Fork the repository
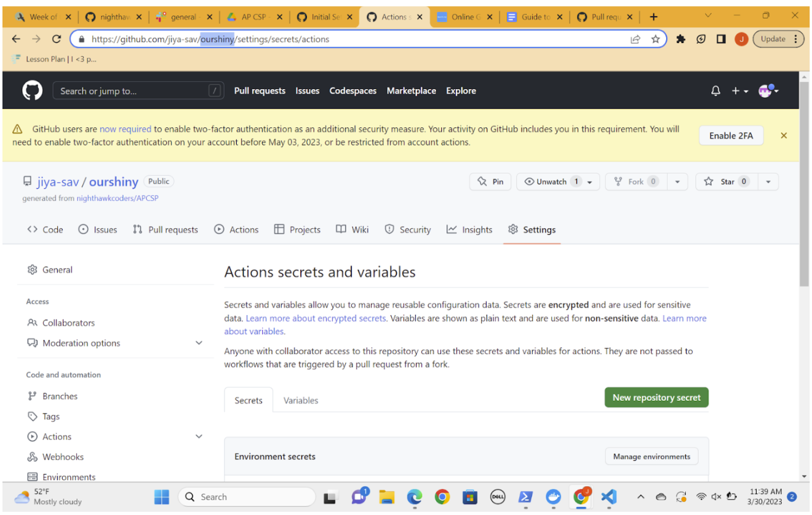Image resolution: width=812 pixels, height=515 pixels. [x=636, y=181]
